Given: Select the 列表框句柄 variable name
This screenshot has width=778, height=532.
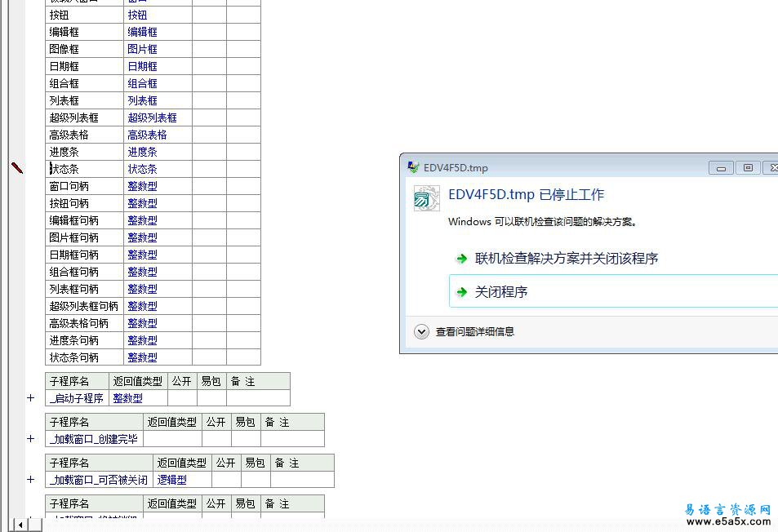Looking at the screenshot, I should [84, 289].
